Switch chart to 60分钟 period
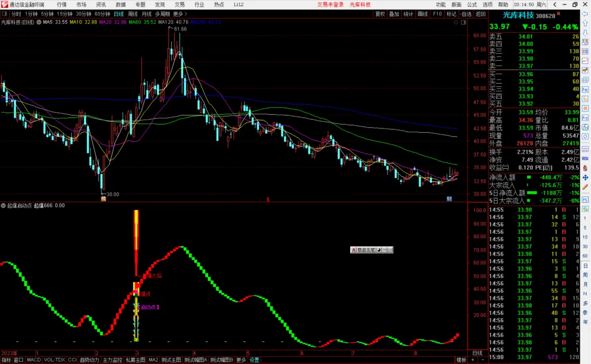The width and height of the screenshot is (591, 364). click(102, 14)
